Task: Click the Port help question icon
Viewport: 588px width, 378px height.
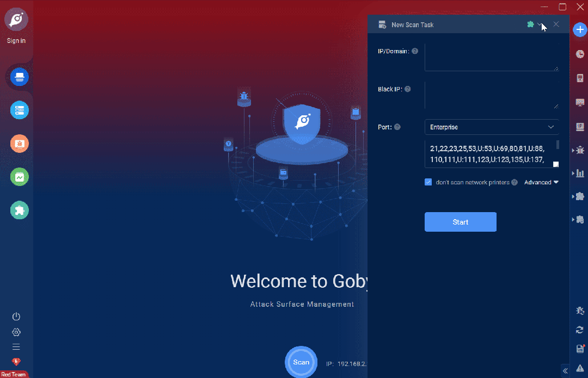Action: click(397, 127)
